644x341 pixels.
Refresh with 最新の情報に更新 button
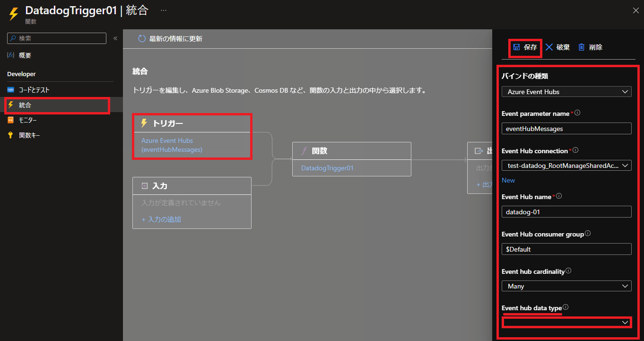(170, 39)
